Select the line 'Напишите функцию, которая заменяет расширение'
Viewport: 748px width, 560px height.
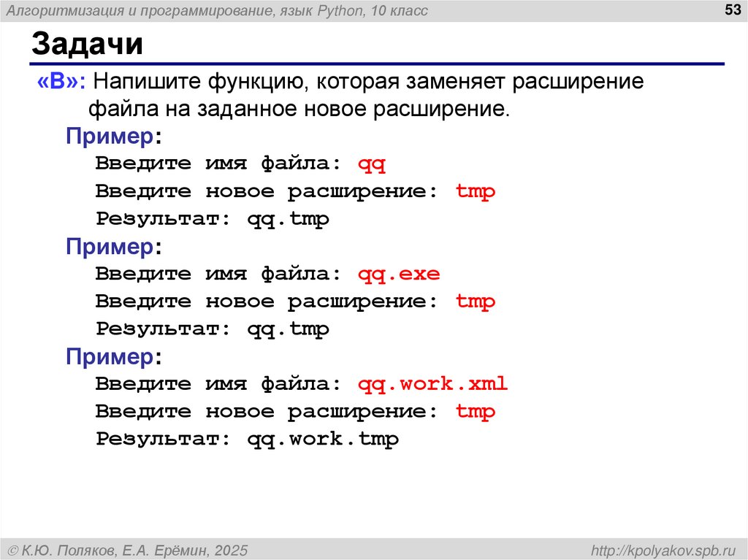pyautogui.click(x=368, y=82)
